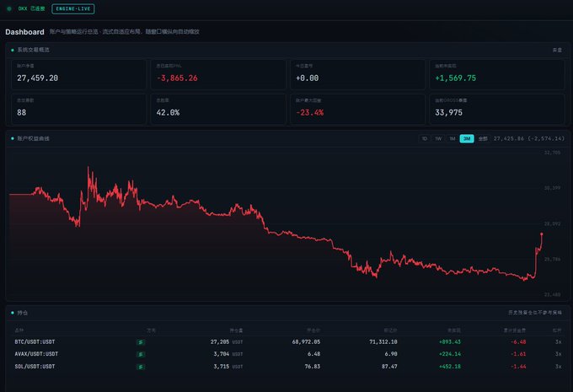573x392 pixels.
Task: Click the SOL funding fee -1.44
Action: click(518, 367)
